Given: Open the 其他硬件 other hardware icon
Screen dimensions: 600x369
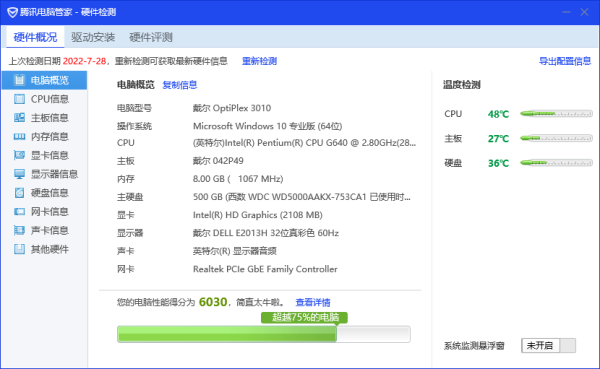Looking at the screenshot, I should [19, 249].
